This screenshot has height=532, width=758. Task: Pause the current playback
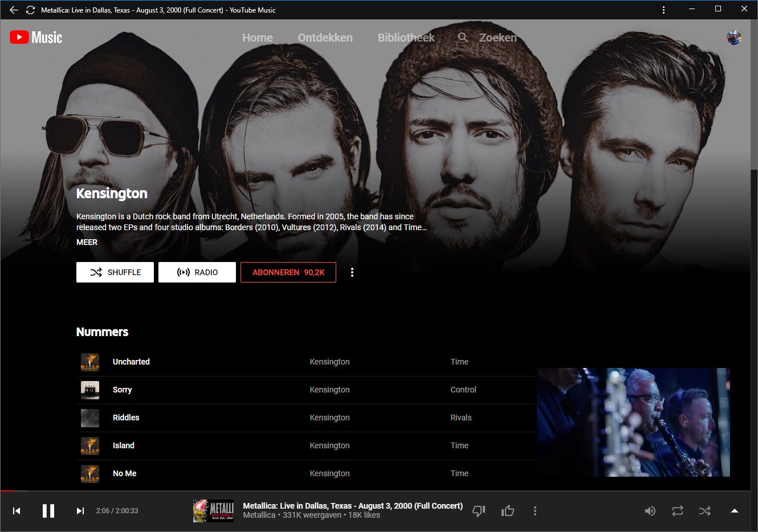coord(48,511)
